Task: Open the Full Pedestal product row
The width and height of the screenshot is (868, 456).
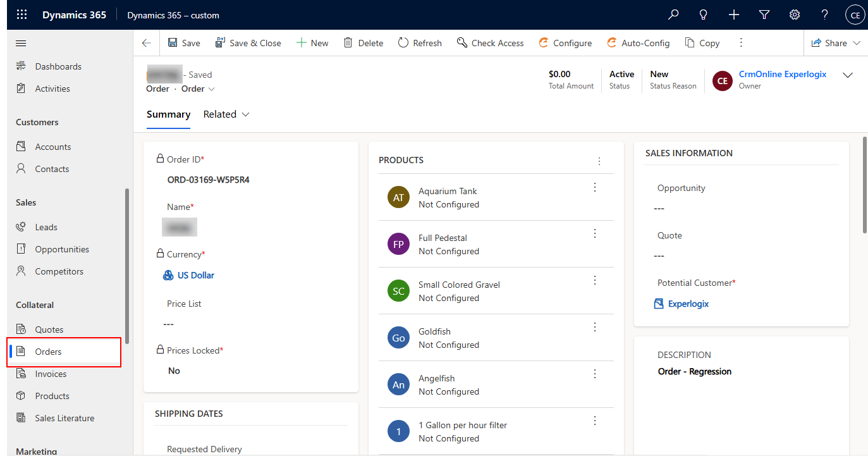Action: pyautogui.click(x=496, y=244)
